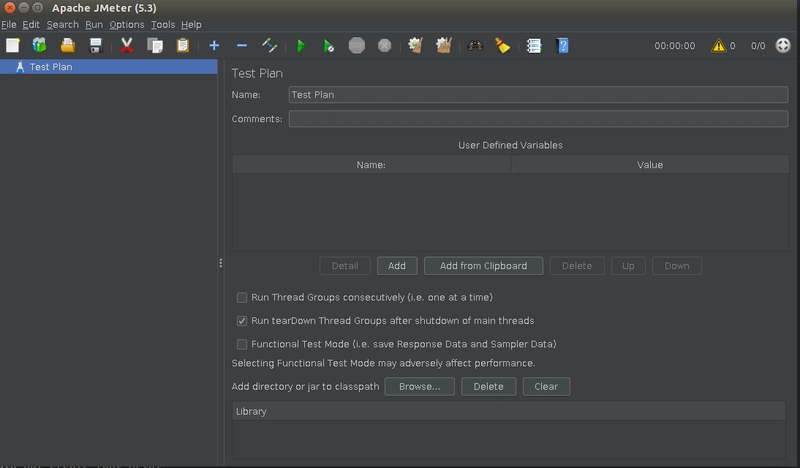Click the Detail button
This screenshot has width=800, height=468.
(345, 266)
